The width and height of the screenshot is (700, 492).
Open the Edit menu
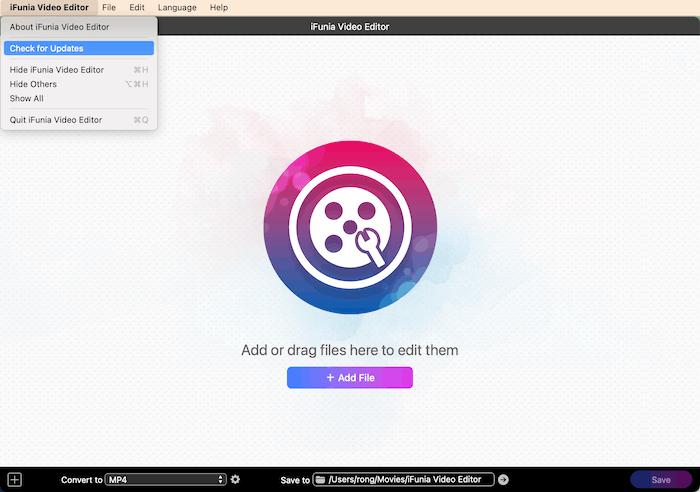click(137, 7)
